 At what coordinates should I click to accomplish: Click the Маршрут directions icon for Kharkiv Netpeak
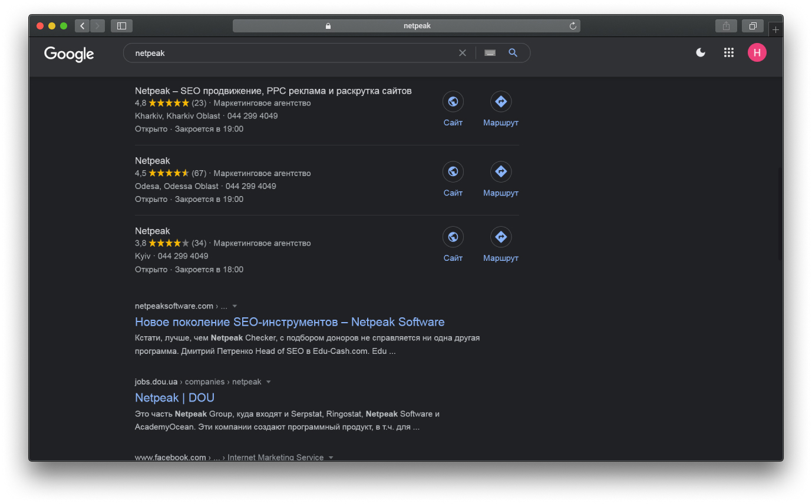pos(500,101)
